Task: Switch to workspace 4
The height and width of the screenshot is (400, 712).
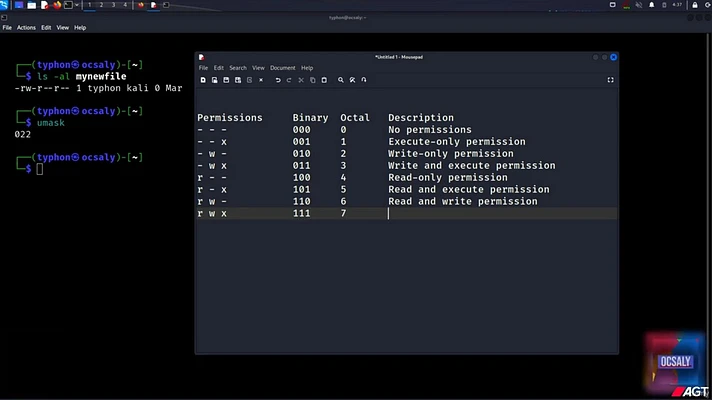Action: pyautogui.click(x=125, y=5)
